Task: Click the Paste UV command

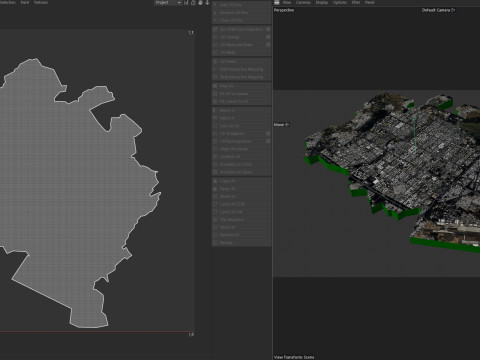Action: (241, 189)
